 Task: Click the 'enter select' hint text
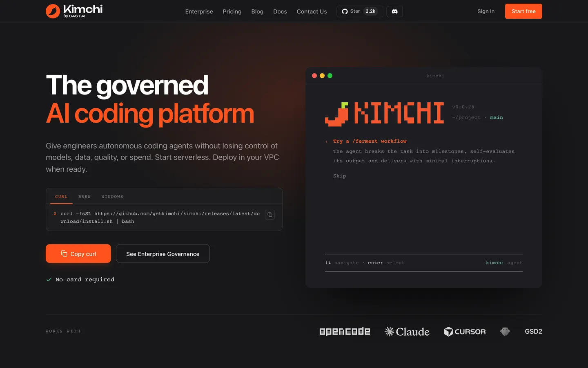tap(386, 263)
